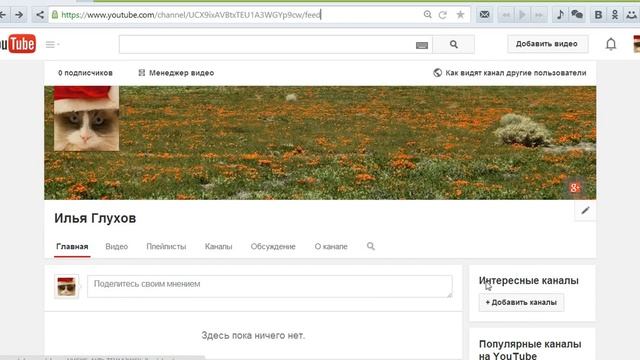Click 'Популярные каналы на YouTube' heading
This screenshot has width=640, height=360.
click(x=530, y=350)
